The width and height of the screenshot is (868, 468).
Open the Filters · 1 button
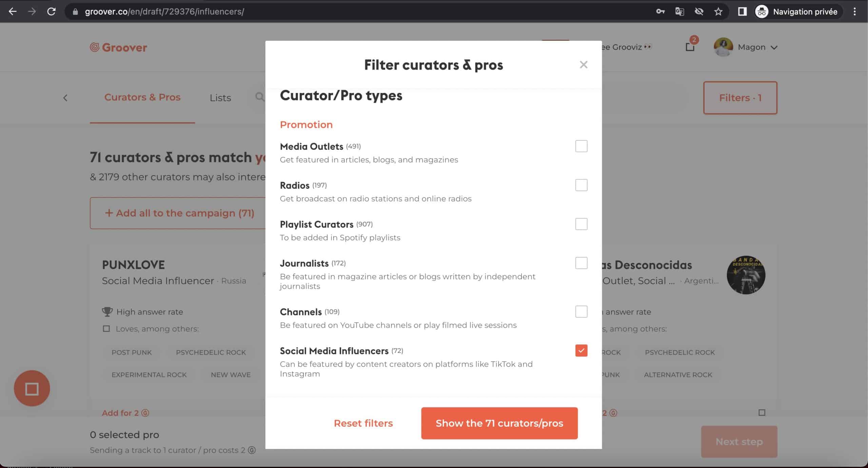(x=740, y=98)
